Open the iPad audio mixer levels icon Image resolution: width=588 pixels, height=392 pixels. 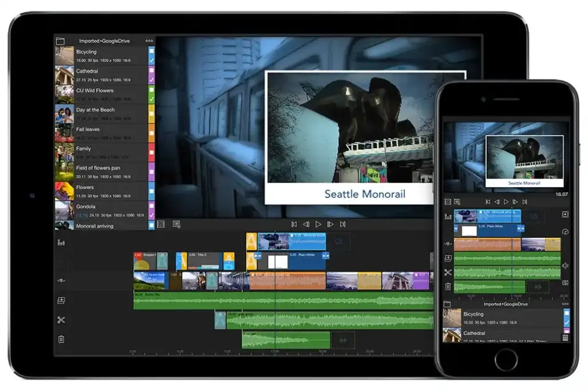click(x=61, y=242)
